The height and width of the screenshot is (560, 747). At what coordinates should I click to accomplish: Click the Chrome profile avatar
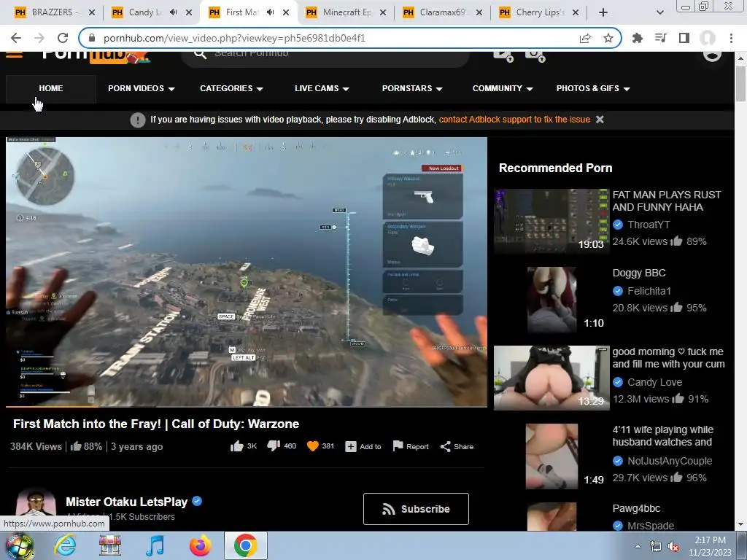tap(708, 38)
